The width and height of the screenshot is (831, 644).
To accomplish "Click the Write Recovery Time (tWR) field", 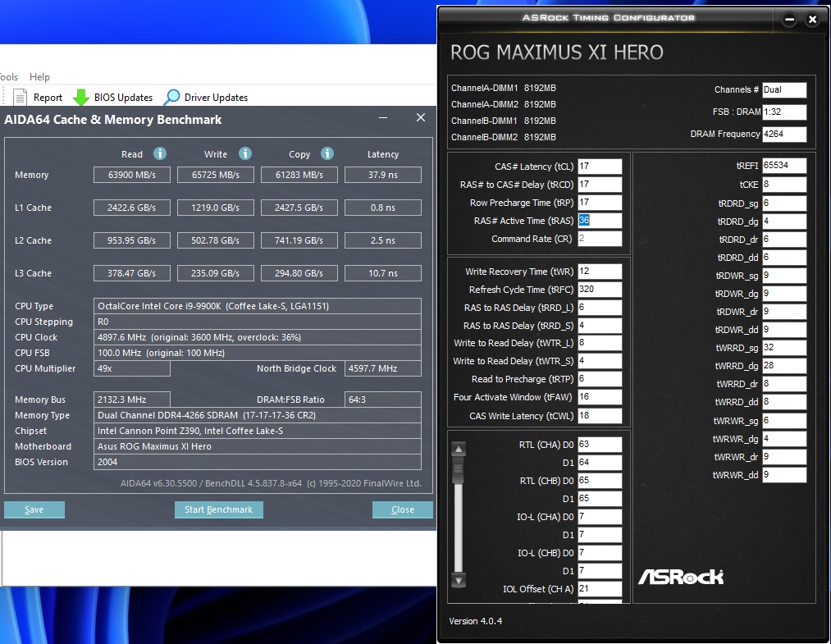I will coord(600,272).
